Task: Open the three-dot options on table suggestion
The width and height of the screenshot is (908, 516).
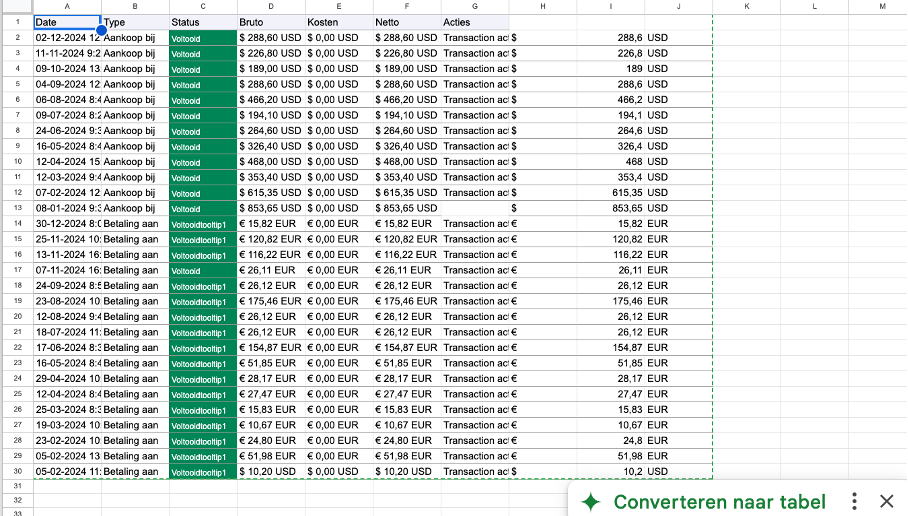Action: [854, 502]
